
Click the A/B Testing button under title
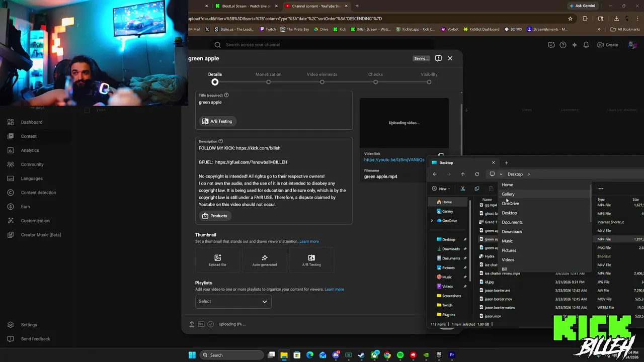(x=217, y=121)
